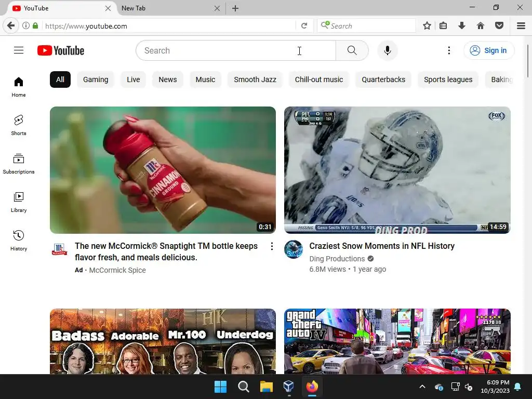This screenshot has width=532, height=399.
Task: Select the Smooth Jazz filter chip
Action: (255, 79)
